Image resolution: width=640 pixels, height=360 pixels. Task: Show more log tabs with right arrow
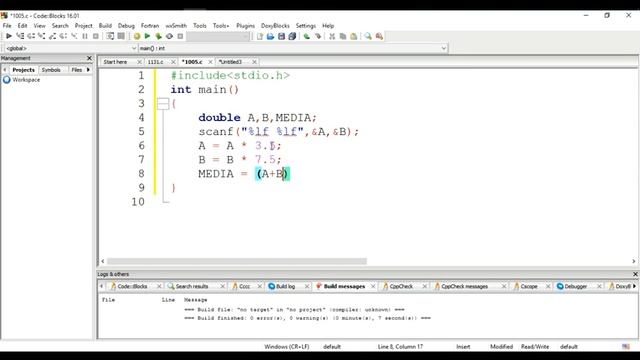click(x=634, y=286)
